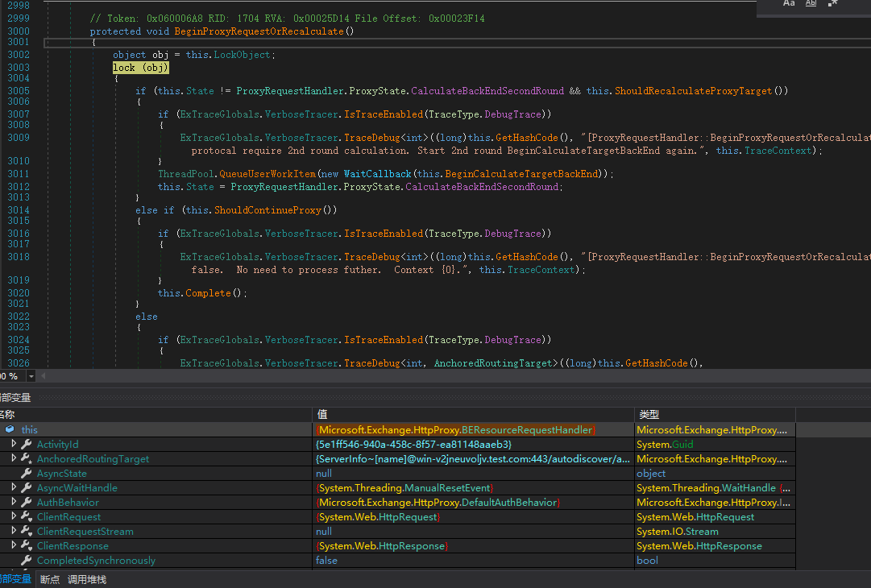Click the WaitCallback type on line 3011
Screen dimensions: 871x588
point(378,174)
